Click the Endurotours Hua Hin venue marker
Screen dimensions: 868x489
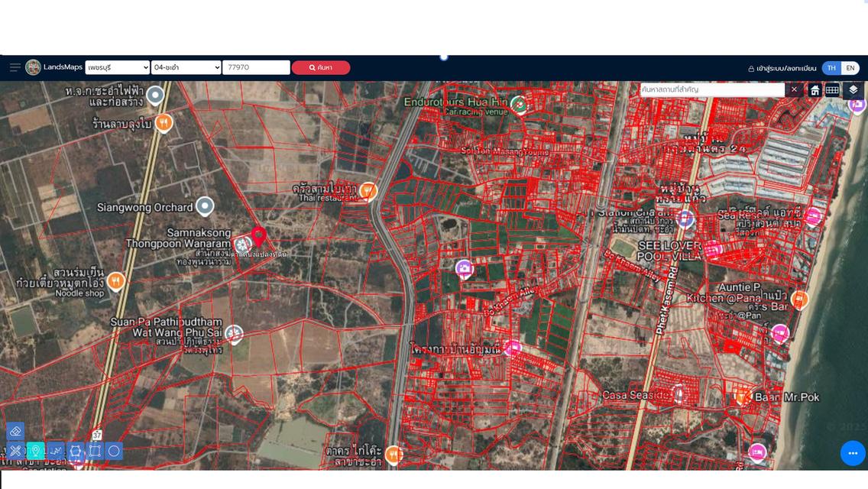click(x=518, y=104)
